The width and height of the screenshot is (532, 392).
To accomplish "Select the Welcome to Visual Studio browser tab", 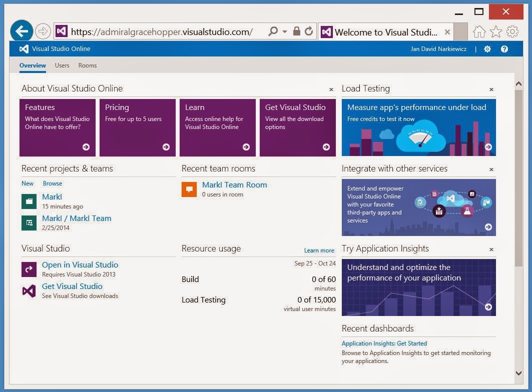I will (386, 32).
